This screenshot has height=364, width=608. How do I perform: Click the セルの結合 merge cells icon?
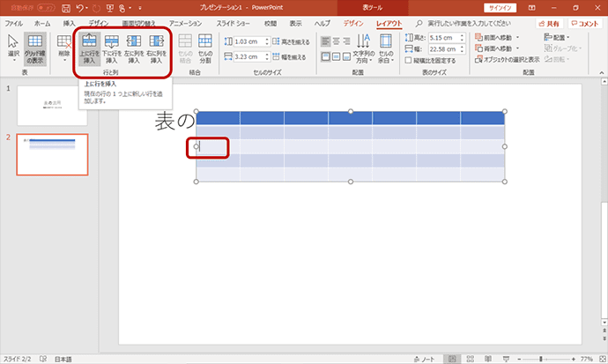(185, 48)
